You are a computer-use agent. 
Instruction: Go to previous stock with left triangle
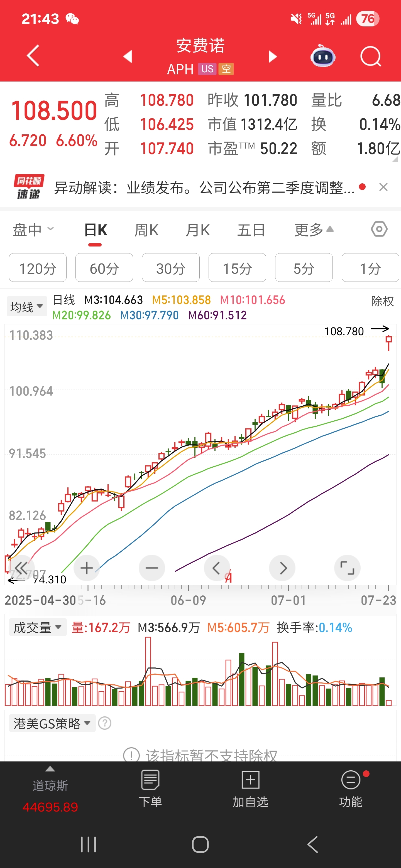point(128,56)
